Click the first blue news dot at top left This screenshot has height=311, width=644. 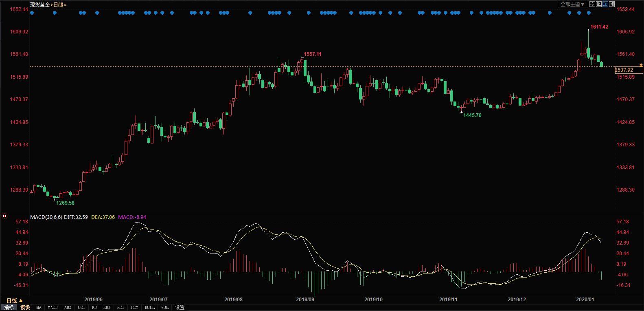[x=32, y=13]
